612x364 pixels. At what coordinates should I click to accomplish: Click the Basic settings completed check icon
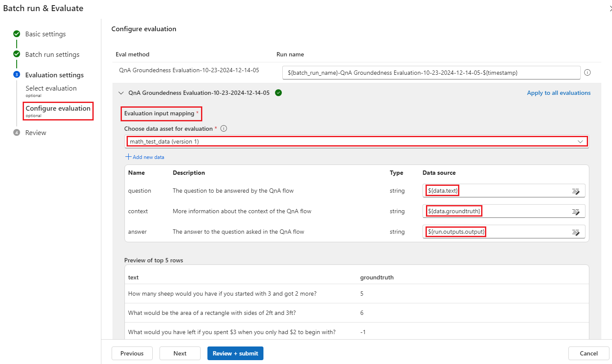17,34
